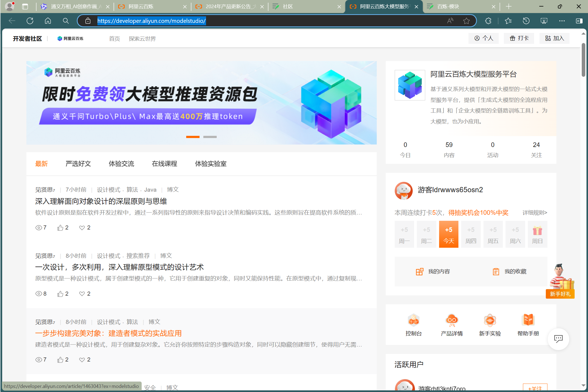Click the search magnifier icon in toolbar
The width and height of the screenshot is (588, 392).
click(66, 21)
